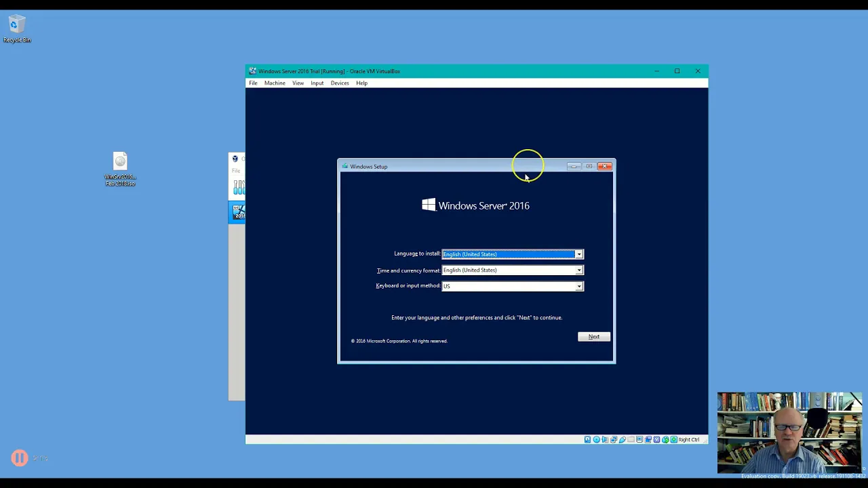The height and width of the screenshot is (488, 868).
Task: Click keyboard capture indicator beside Right Ctrl
Action: coord(674,440)
